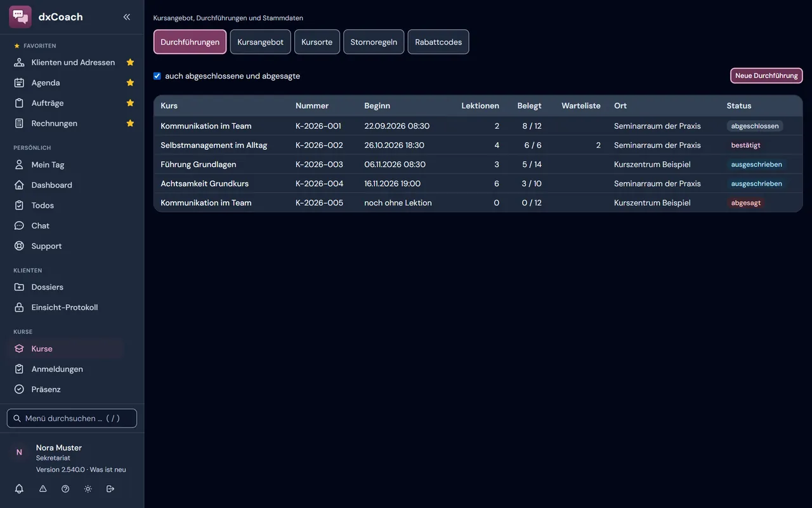Click the dxCoach logo icon

(20, 17)
